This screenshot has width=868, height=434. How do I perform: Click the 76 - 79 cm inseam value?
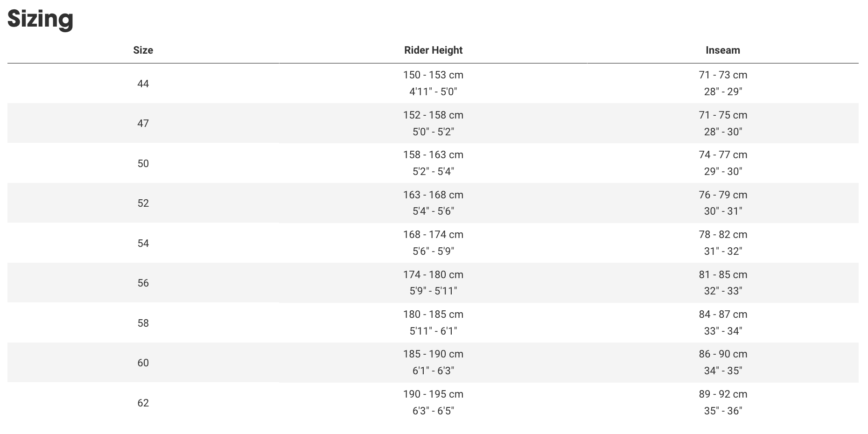click(723, 195)
